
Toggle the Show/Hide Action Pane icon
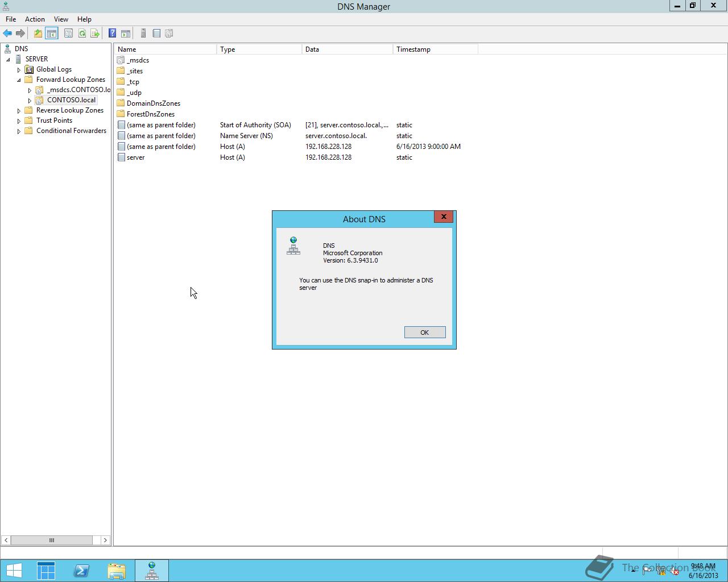(126, 34)
